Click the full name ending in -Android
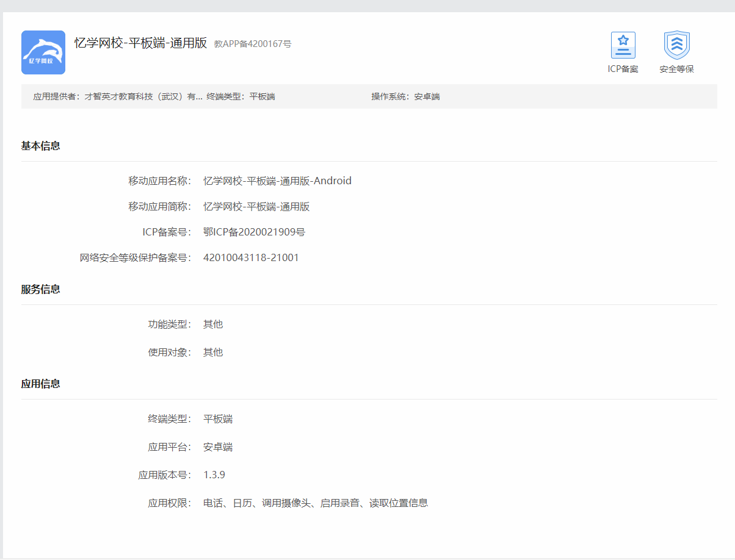Viewport: 735px width, 560px height. [x=277, y=181]
